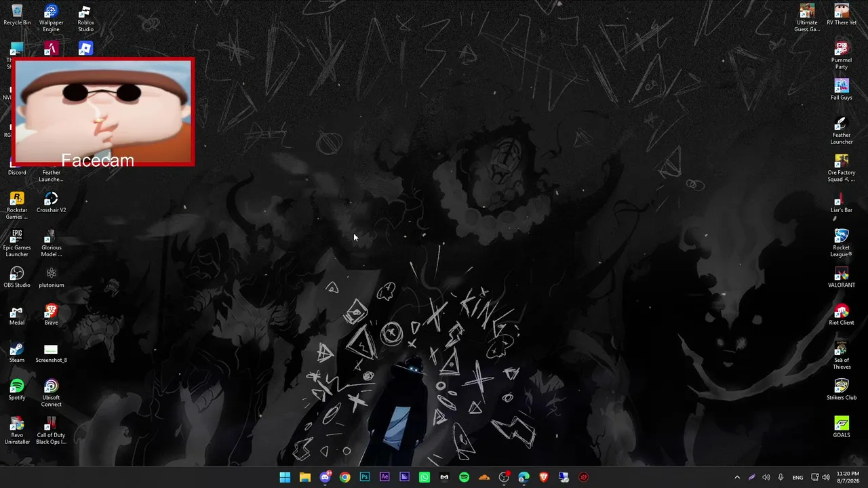Image resolution: width=868 pixels, height=488 pixels.
Task: Select the Brave desktop shortcut
Action: (51, 315)
